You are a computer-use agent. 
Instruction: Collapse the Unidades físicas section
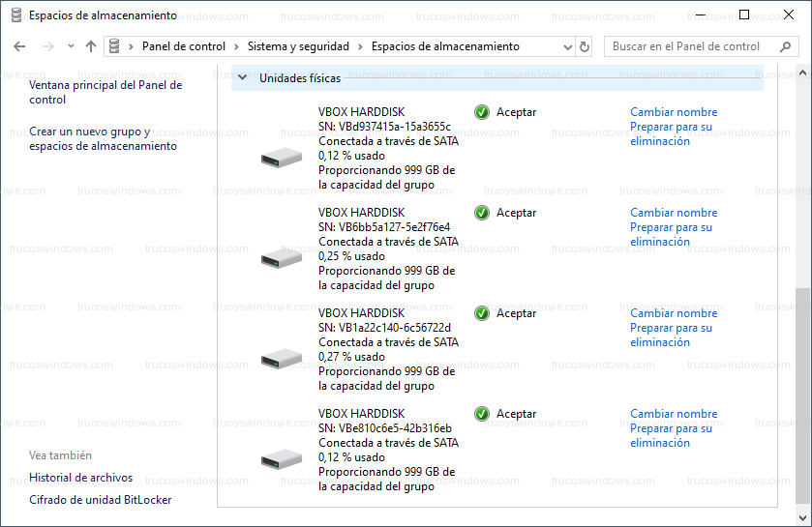[242, 77]
